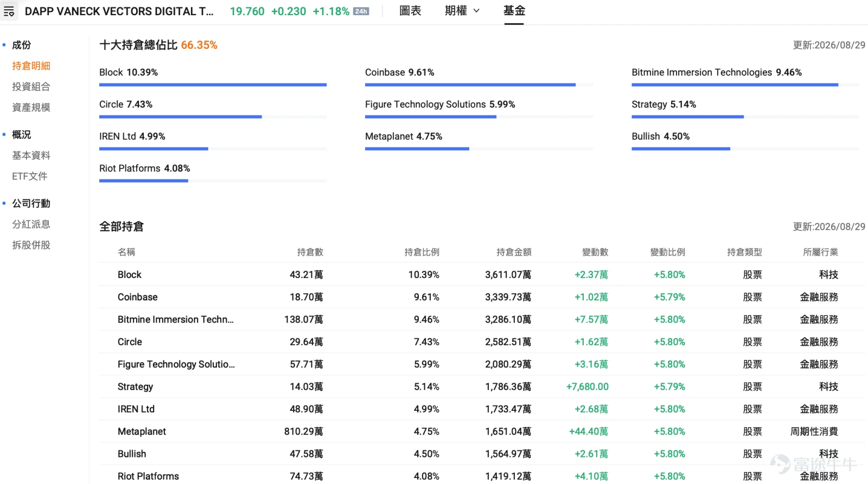Select the 公司行動 section heading
The height and width of the screenshot is (484, 868).
click(x=31, y=204)
